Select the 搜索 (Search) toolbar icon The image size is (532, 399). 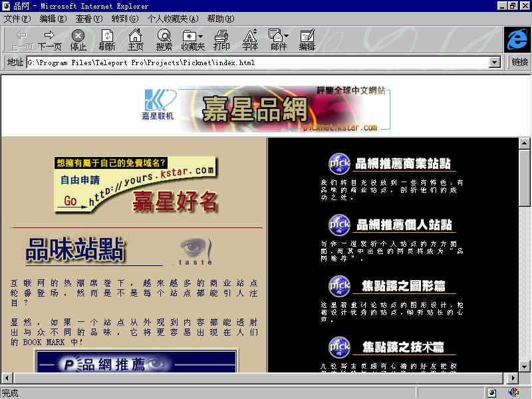(164, 38)
